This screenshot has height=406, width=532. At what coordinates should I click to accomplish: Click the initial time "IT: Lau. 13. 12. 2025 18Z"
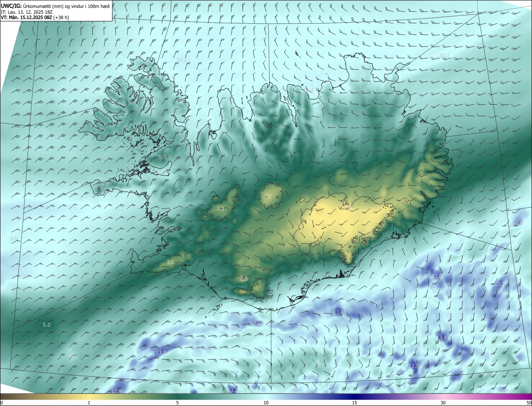(x=26, y=12)
